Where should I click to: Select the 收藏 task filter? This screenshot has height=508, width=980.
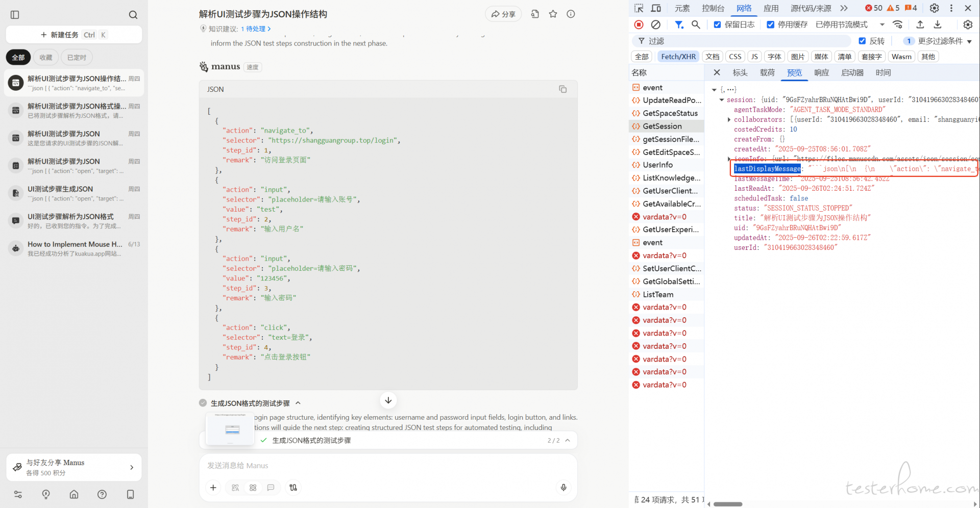point(46,57)
